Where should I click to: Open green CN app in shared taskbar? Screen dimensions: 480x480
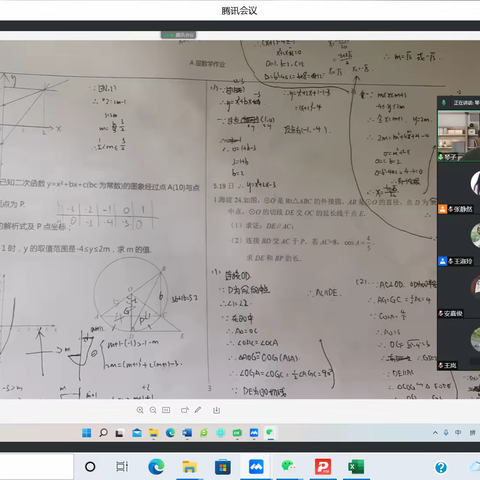pos(237,433)
